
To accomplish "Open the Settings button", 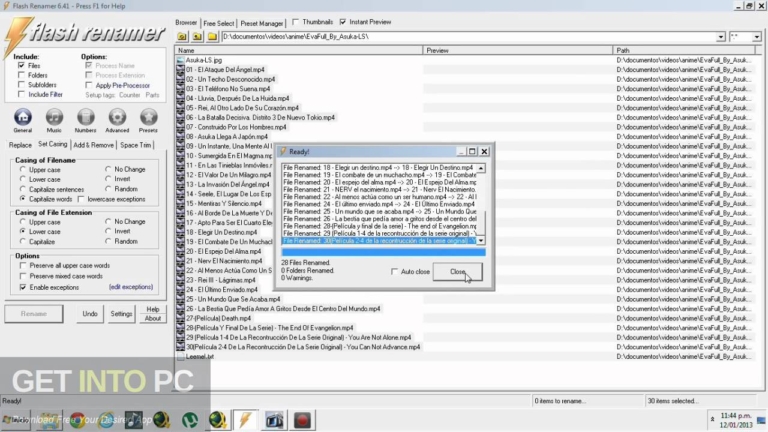I will point(121,314).
